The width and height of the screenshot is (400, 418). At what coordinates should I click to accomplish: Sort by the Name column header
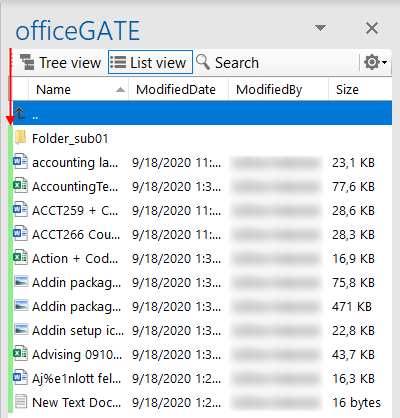tap(78, 89)
